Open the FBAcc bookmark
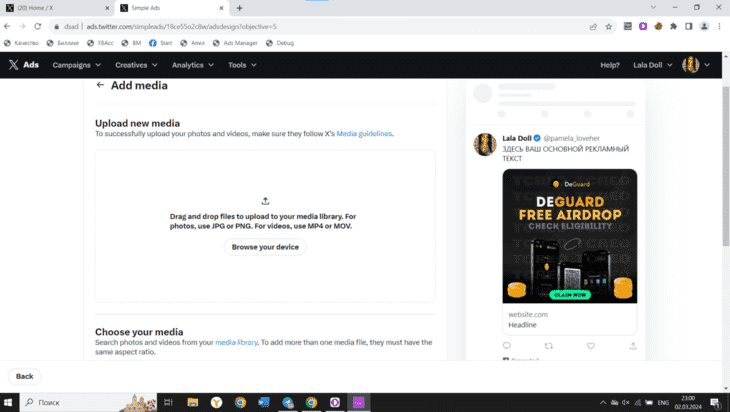 click(x=100, y=43)
